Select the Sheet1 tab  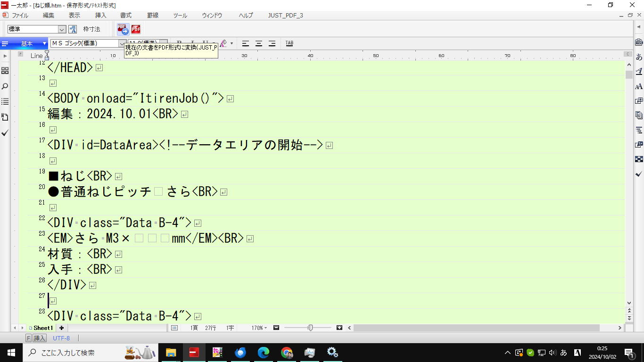tap(42, 328)
